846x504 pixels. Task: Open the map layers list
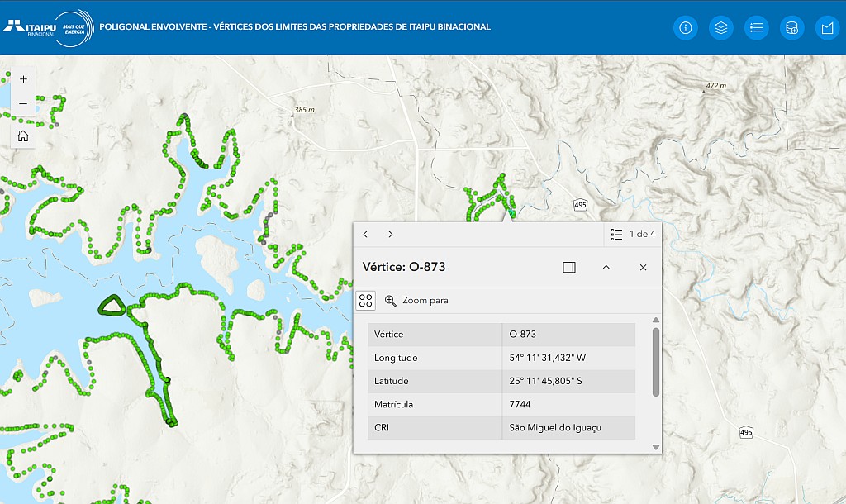(721, 27)
